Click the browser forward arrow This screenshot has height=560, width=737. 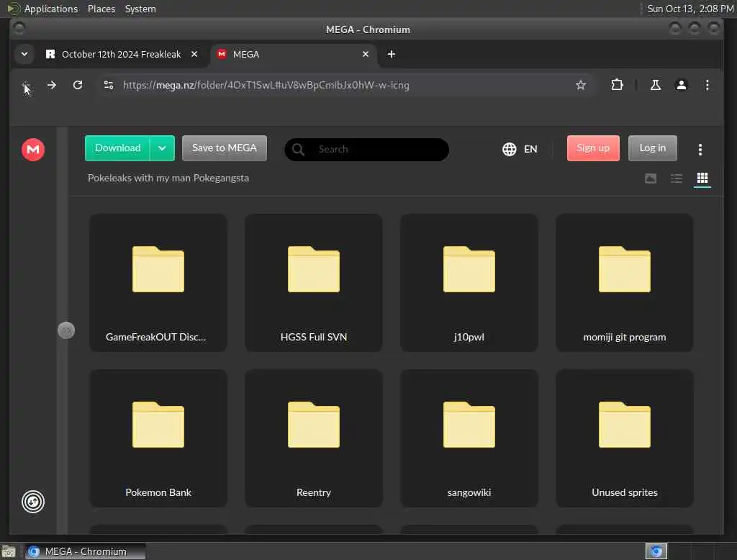tap(52, 85)
